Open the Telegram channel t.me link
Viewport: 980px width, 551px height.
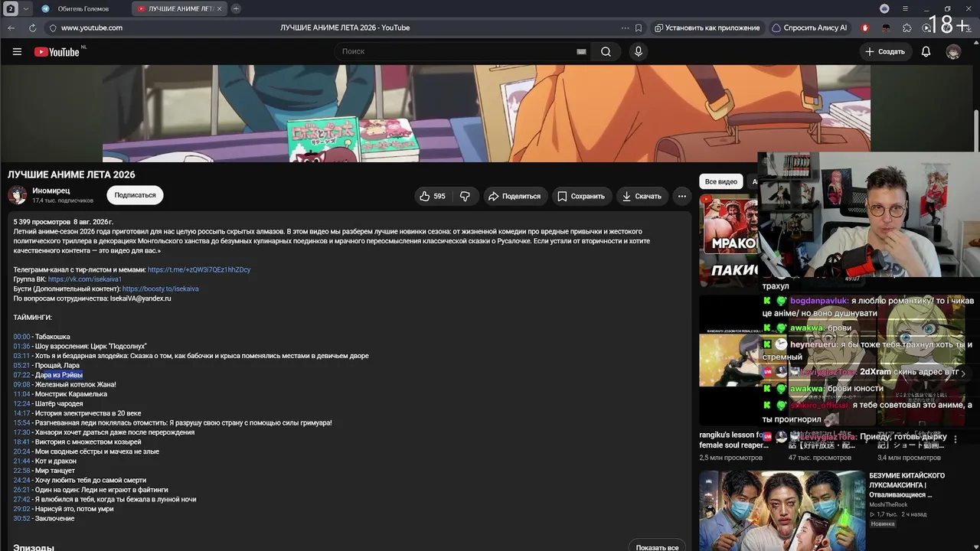pos(199,269)
